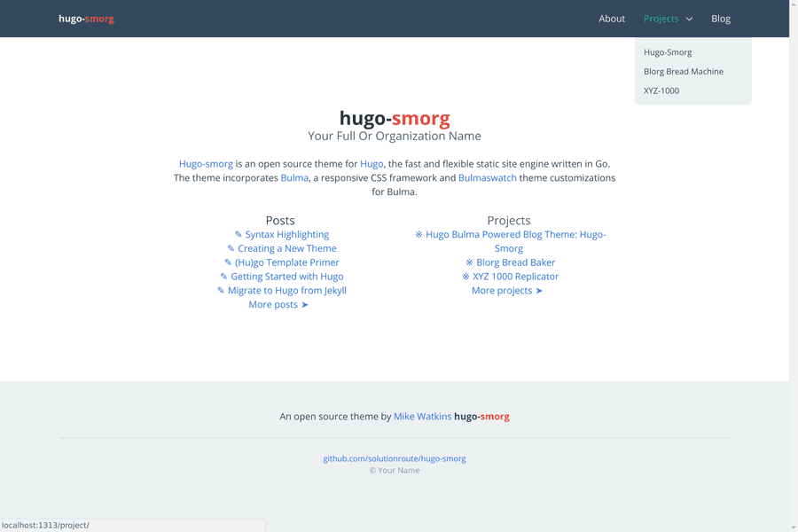Screen dimensions: 798x532
Task: Click reference mark icon beside Blorg Bread Baker
Action: click(469, 262)
